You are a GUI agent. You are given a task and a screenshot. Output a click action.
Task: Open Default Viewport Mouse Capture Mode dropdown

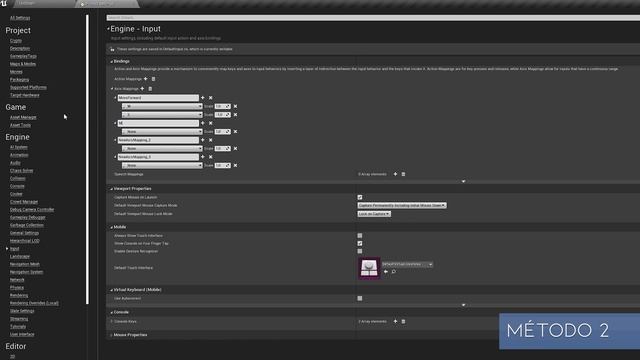402,205
